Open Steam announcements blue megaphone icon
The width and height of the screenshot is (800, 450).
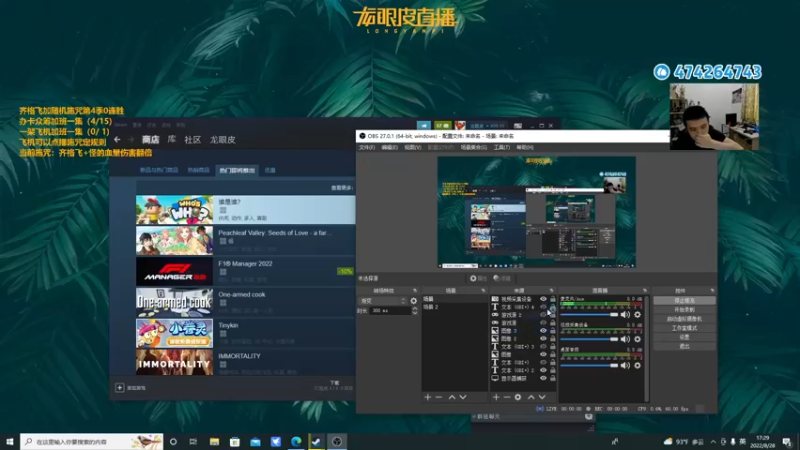click(423, 125)
